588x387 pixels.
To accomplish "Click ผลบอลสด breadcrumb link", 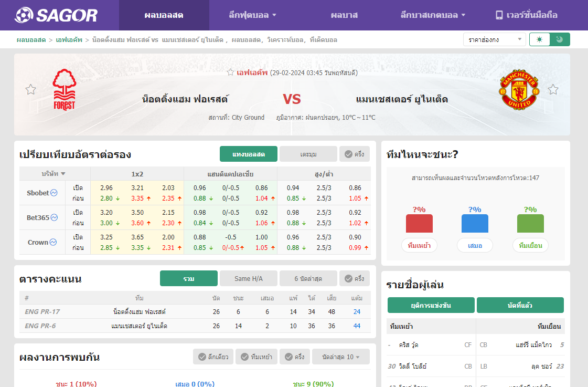I will [x=31, y=40].
